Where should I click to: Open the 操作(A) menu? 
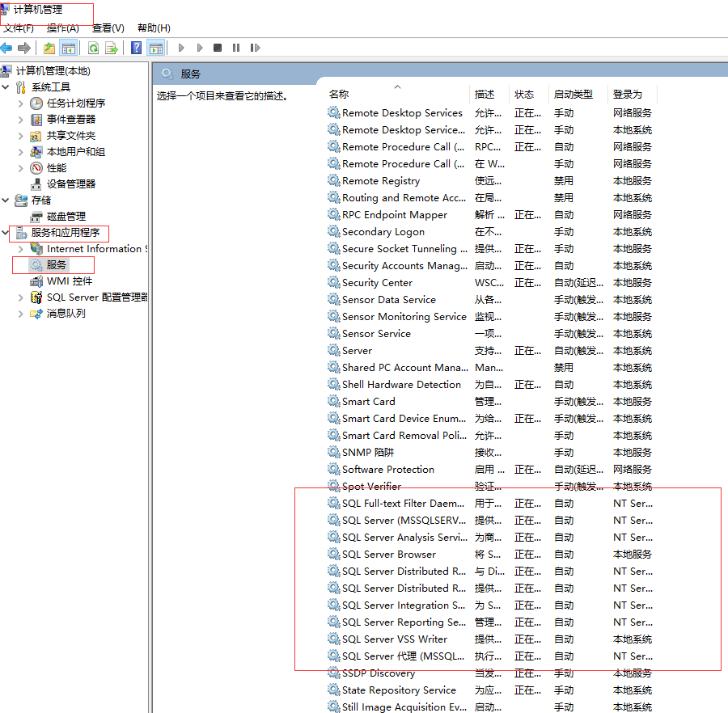(62, 28)
